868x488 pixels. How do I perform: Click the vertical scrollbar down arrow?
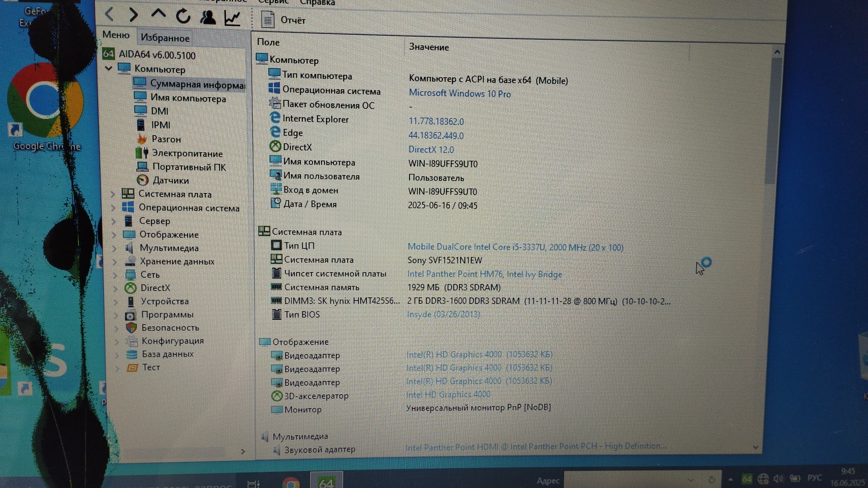(755, 447)
